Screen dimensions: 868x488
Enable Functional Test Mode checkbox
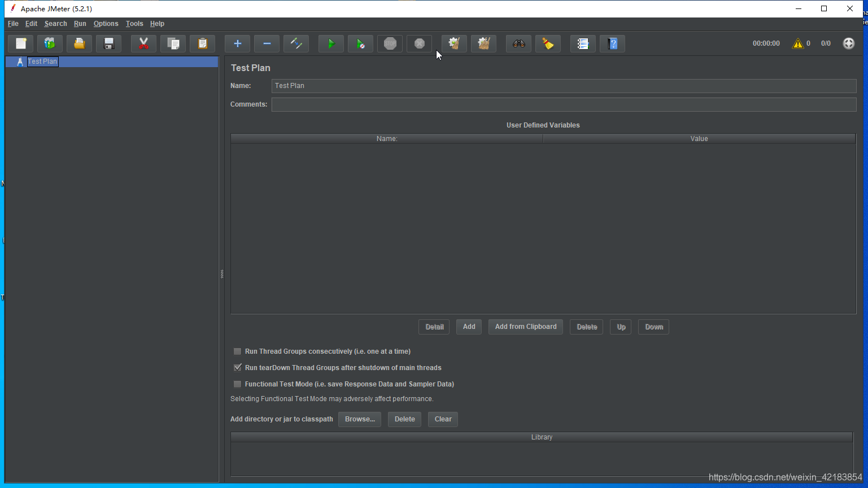coord(238,384)
